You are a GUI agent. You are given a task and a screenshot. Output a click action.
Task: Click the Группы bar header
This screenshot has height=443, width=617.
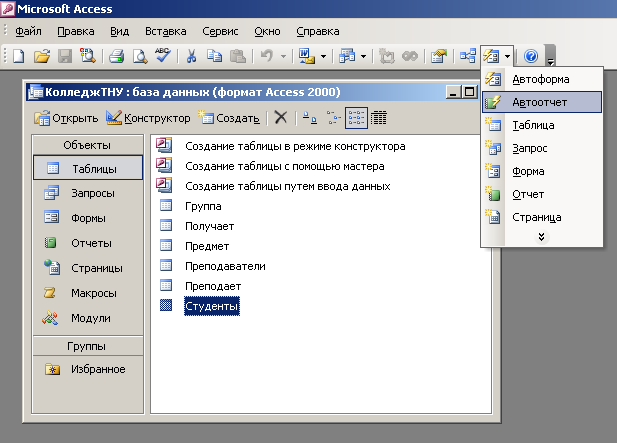pyautogui.click(x=88, y=346)
